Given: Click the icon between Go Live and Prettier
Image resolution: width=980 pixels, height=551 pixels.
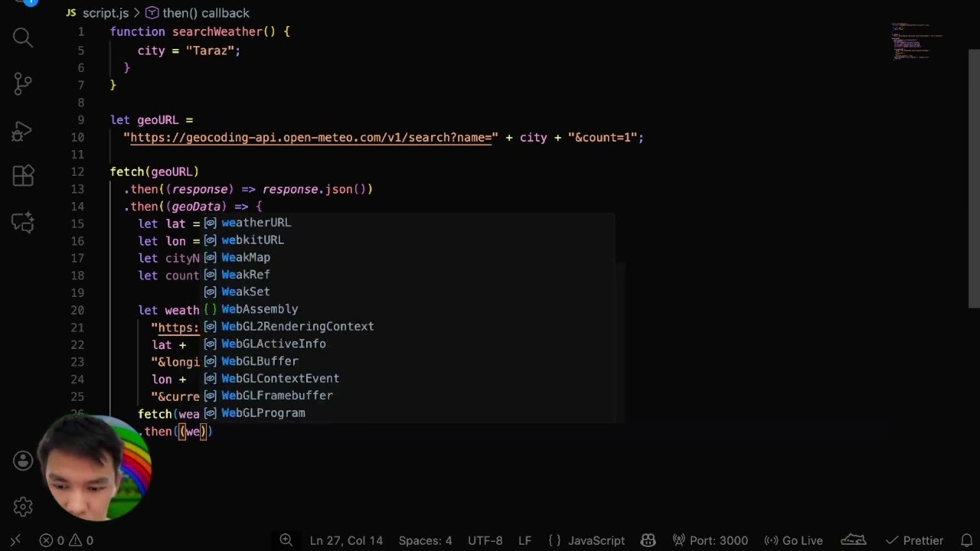Looking at the screenshot, I should click(854, 540).
